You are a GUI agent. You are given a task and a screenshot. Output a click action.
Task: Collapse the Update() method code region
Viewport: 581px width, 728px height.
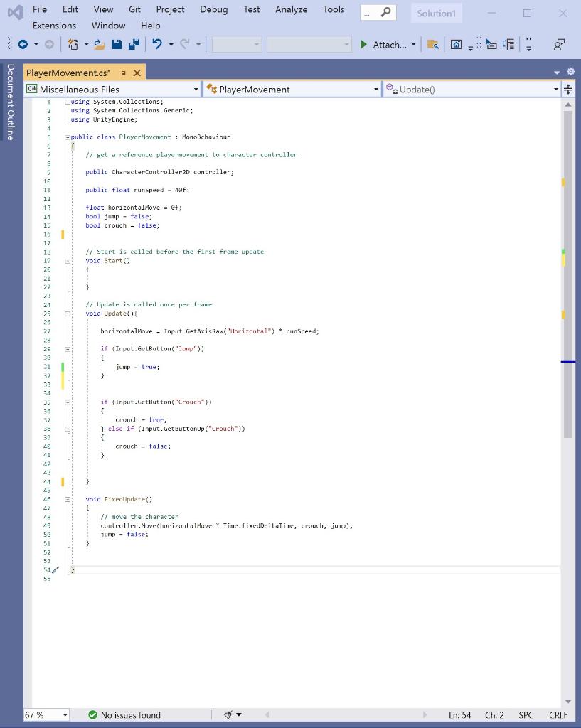[x=68, y=314]
